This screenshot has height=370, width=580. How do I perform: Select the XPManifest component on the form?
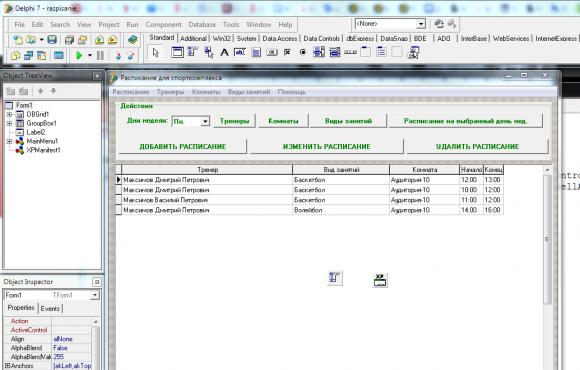pyautogui.click(x=380, y=280)
